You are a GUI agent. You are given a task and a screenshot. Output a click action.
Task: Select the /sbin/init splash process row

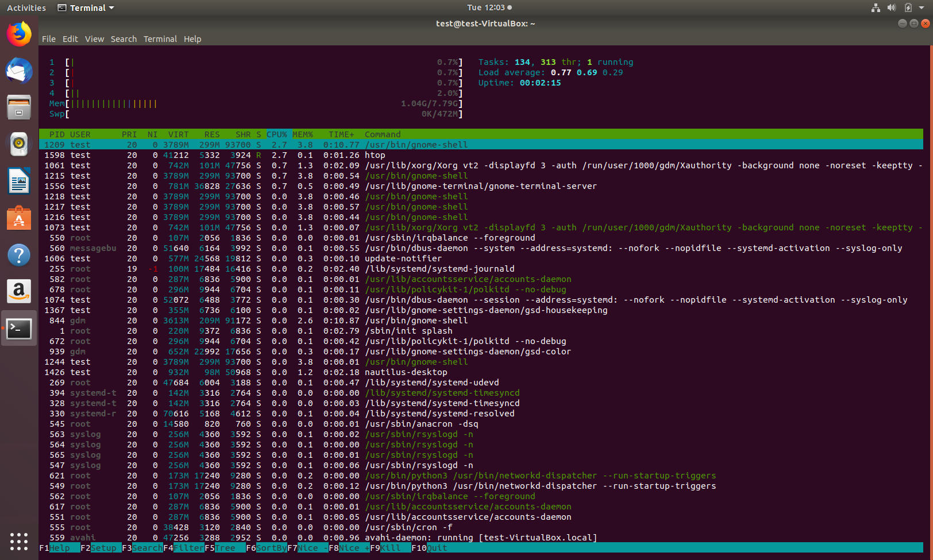point(481,331)
